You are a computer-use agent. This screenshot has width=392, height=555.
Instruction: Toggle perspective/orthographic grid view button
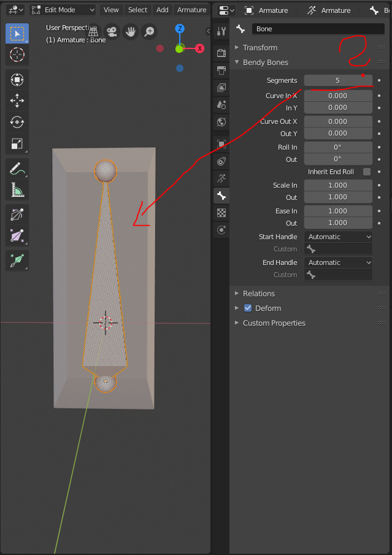pos(93,32)
